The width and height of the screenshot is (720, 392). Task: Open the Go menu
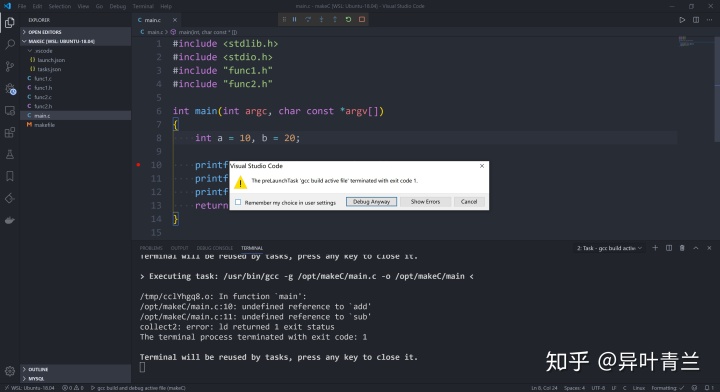[x=99, y=6]
